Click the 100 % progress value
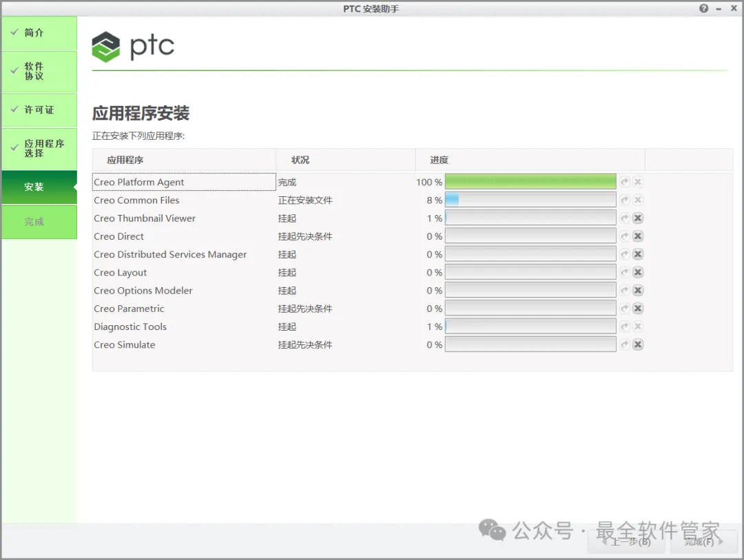 (x=429, y=183)
